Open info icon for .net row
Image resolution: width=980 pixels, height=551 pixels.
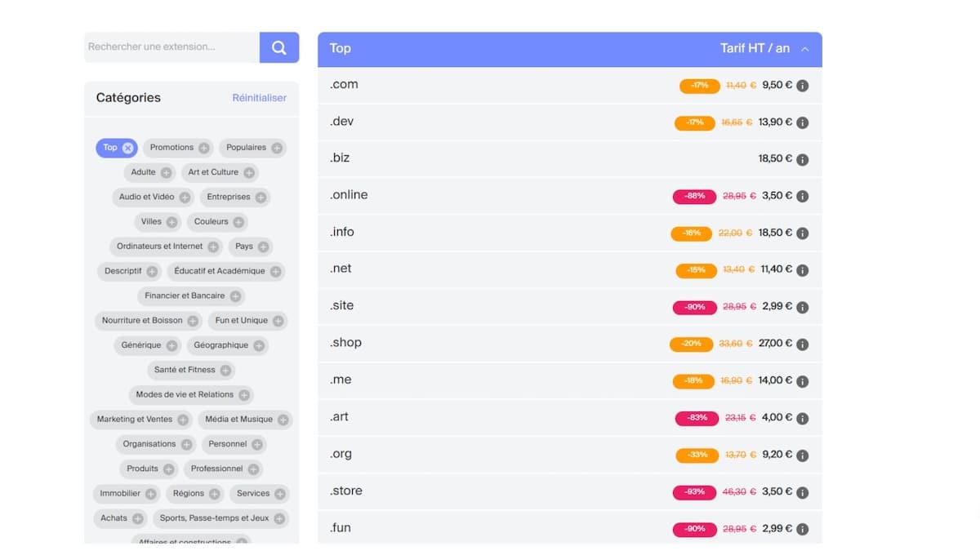803,270
